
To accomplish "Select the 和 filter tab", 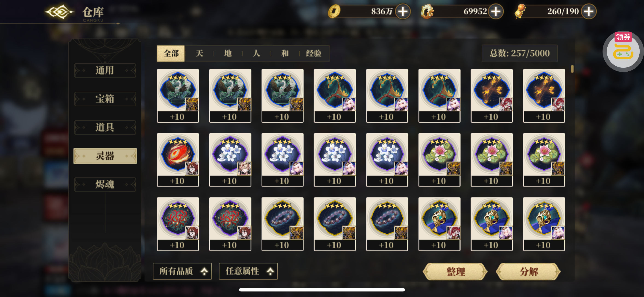I will (x=285, y=53).
